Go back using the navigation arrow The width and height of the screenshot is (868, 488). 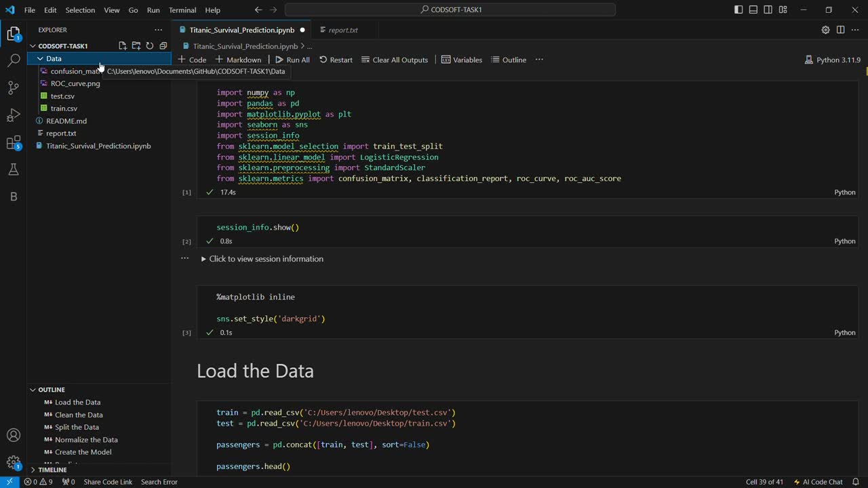258,10
